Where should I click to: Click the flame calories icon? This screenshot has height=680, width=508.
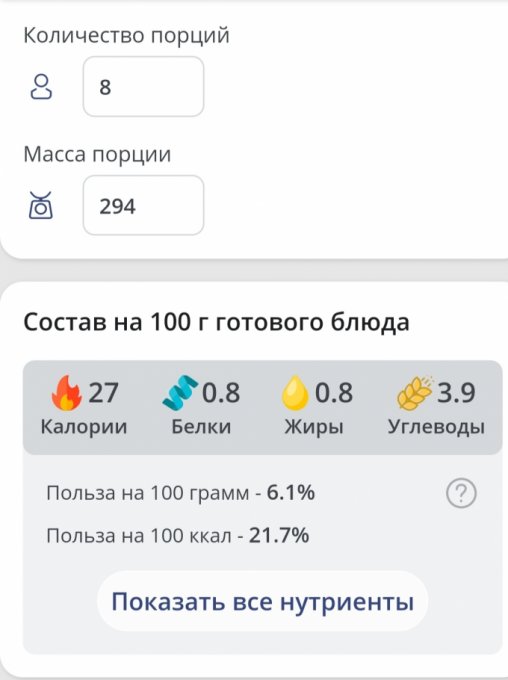coord(66,393)
